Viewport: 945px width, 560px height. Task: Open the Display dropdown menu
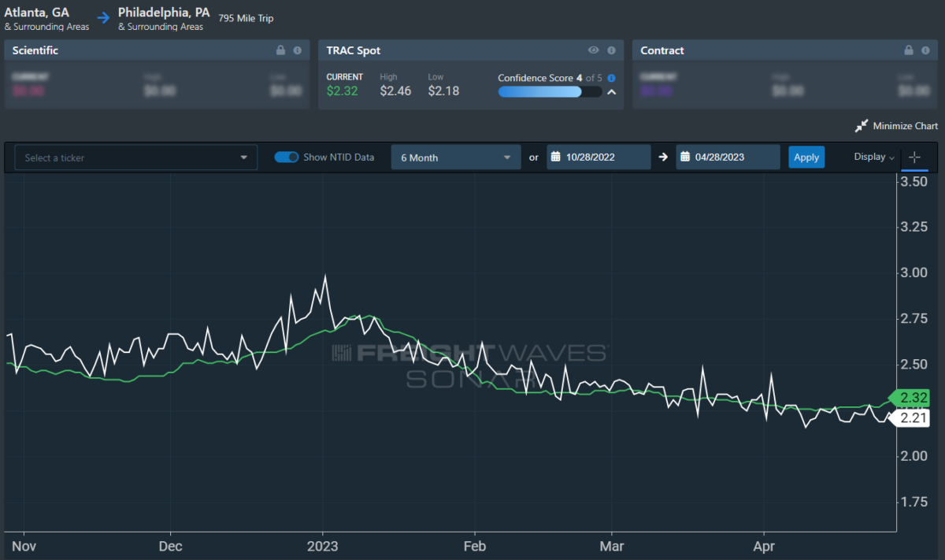coord(874,157)
